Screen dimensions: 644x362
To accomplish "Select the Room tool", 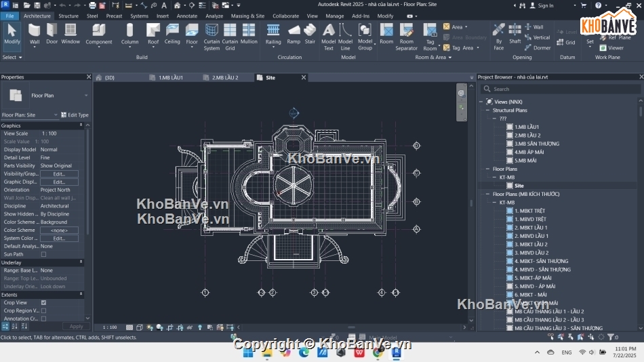I will click(386, 34).
